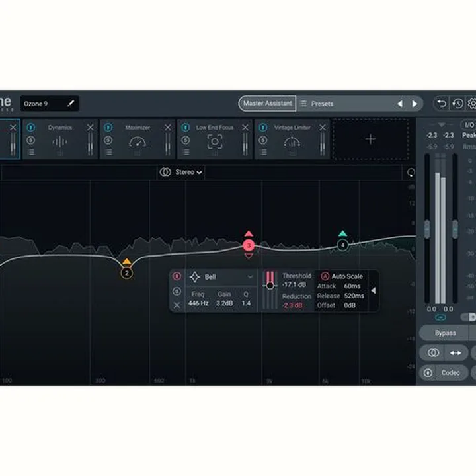Remove the Low End Focus module
This screenshot has width=476, height=476.
point(245,128)
